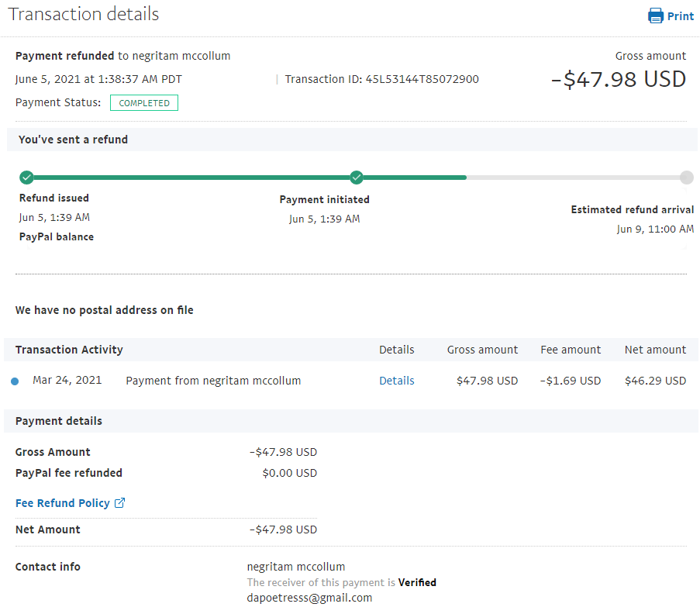This screenshot has height=614, width=700.
Task: Select the Payment initiated checkmark circle
Action: [x=356, y=178]
